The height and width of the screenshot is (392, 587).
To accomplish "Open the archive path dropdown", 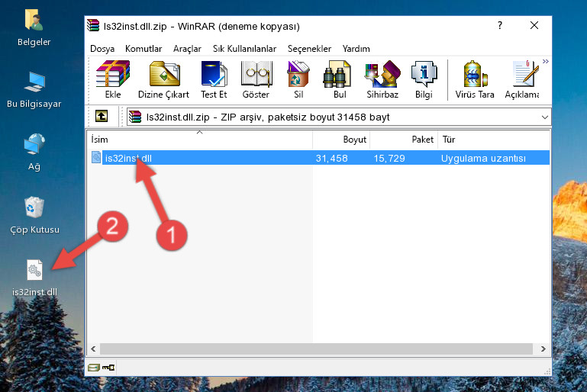I will (x=545, y=117).
